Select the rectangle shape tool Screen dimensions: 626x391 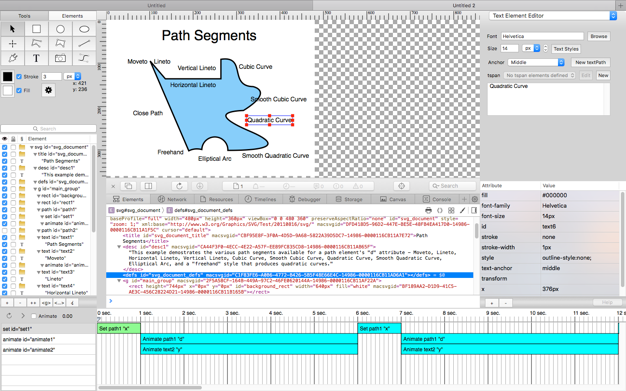coord(36,29)
